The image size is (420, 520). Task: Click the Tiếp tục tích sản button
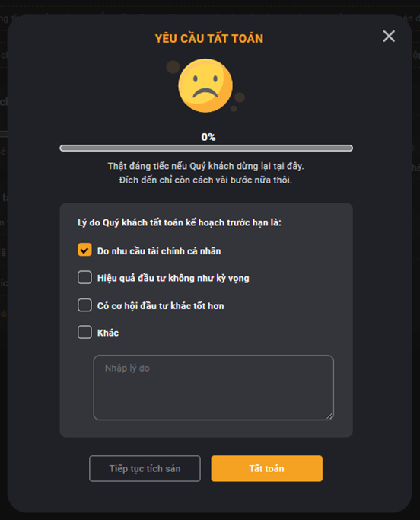click(145, 468)
